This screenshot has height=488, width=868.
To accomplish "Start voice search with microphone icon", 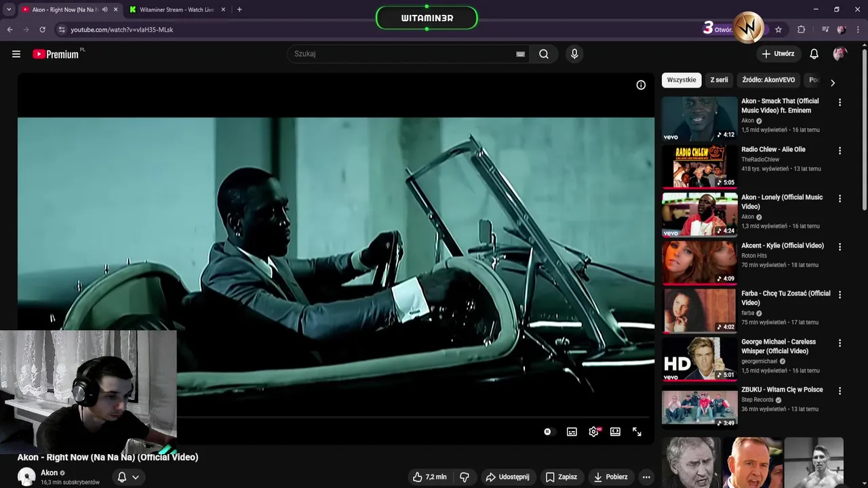I will pyautogui.click(x=574, y=54).
